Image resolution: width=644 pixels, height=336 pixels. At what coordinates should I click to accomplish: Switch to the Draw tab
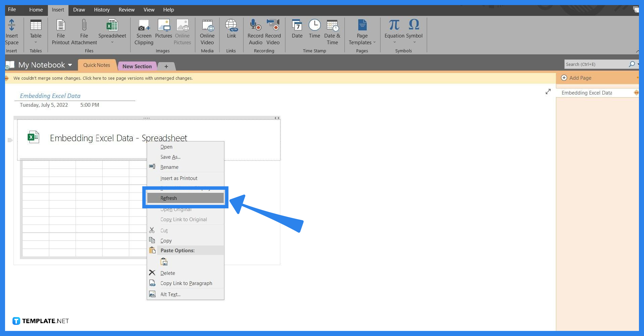[x=79, y=10]
